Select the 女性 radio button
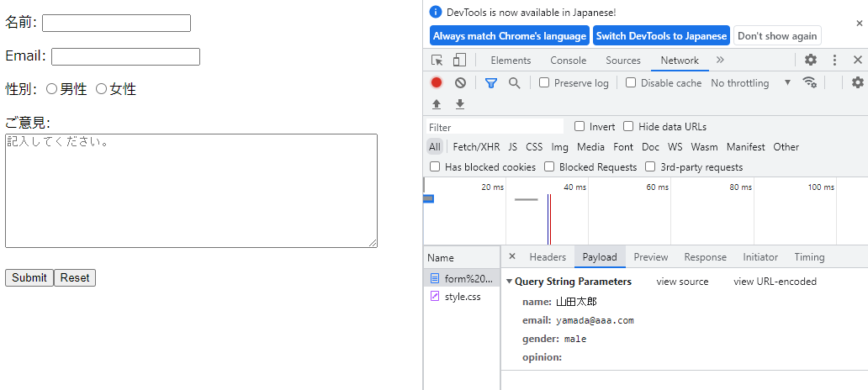 (x=101, y=88)
